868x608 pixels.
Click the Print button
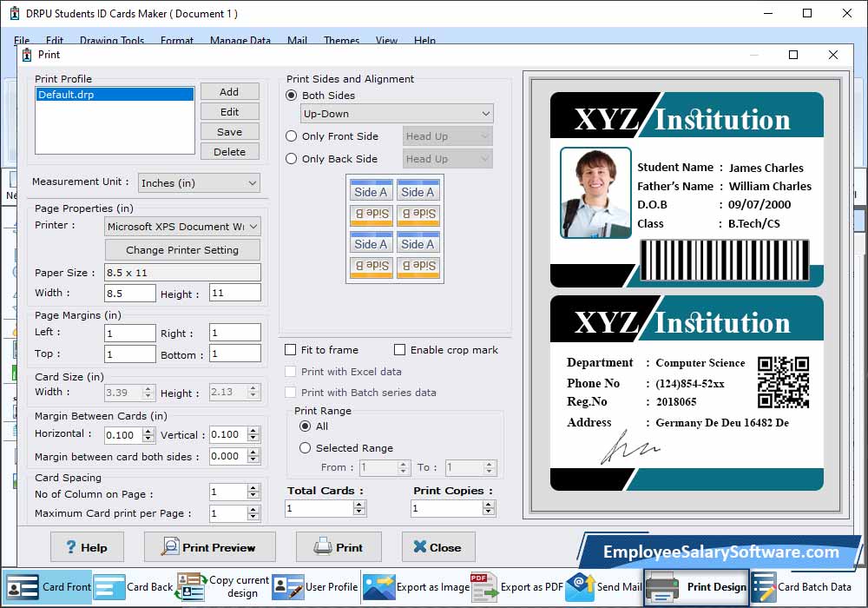coord(339,547)
